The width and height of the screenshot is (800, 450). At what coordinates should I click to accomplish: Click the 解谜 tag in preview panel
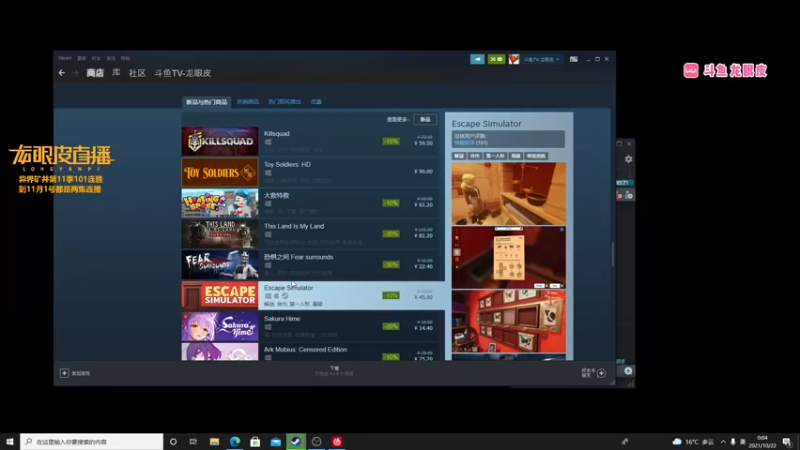click(459, 156)
